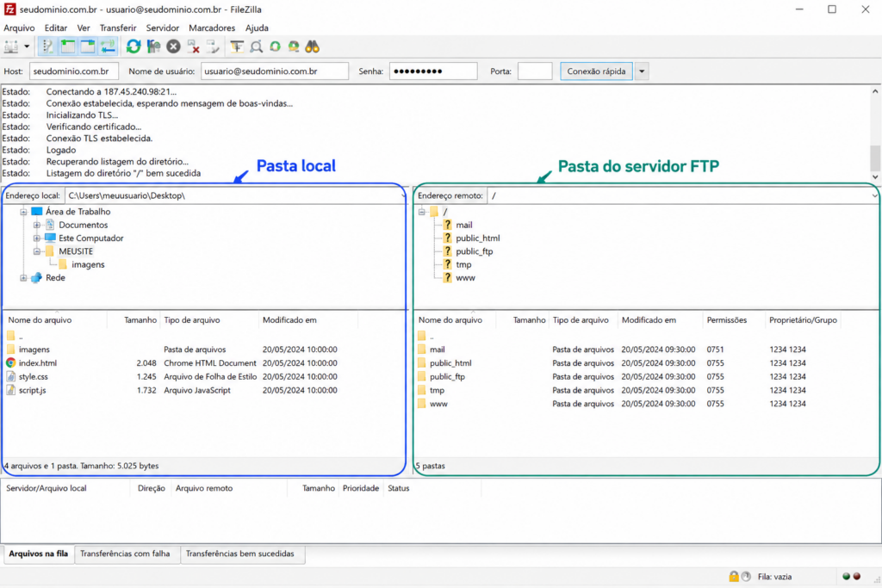Screen dimensions: 882x588
Task: Open the Editar menu
Action: (x=56, y=28)
